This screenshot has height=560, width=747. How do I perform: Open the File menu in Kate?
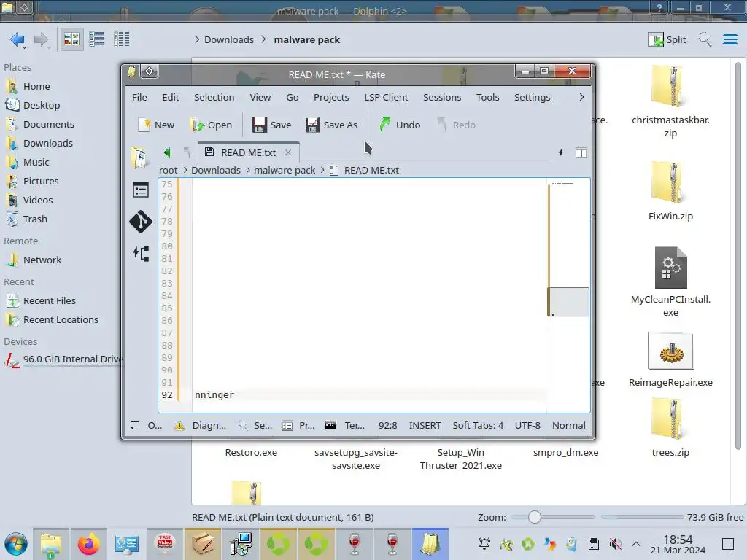coord(139,97)
